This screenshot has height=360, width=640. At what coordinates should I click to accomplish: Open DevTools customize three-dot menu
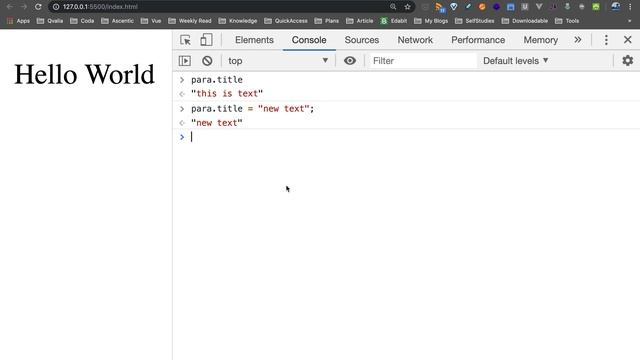[x=606, y=40]
